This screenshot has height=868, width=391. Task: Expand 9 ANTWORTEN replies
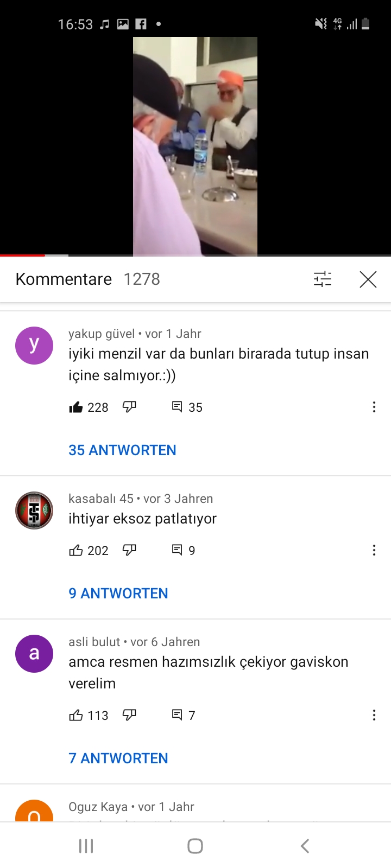[118, 593]
